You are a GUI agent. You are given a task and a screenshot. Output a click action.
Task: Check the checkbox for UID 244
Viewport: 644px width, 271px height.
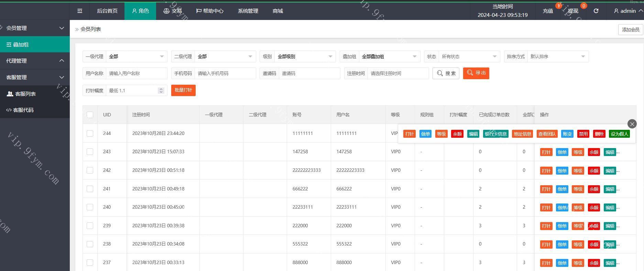(90, 133)
